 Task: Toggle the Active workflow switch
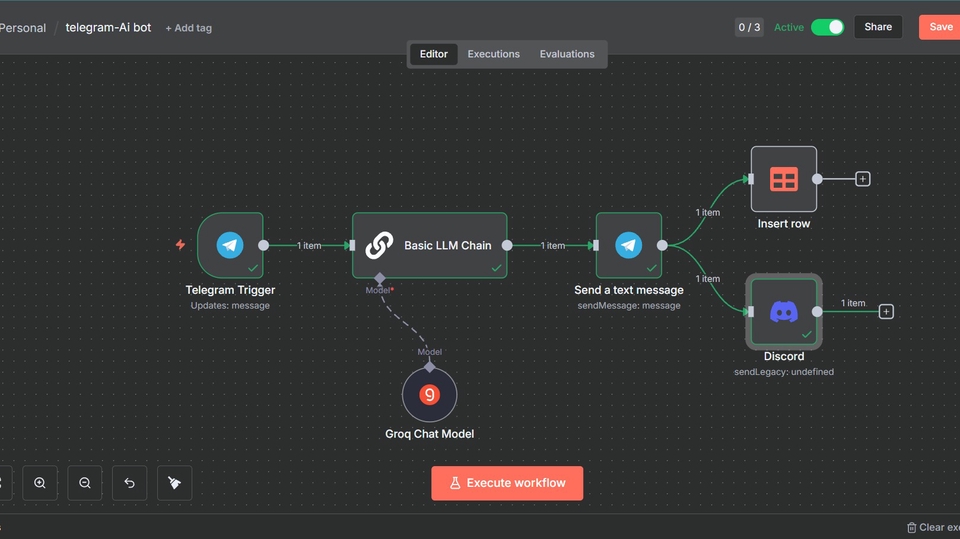coord(827,27)
